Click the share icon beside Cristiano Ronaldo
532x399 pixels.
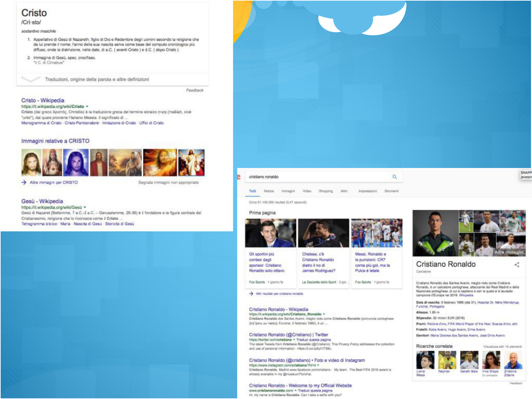point(517,265)
